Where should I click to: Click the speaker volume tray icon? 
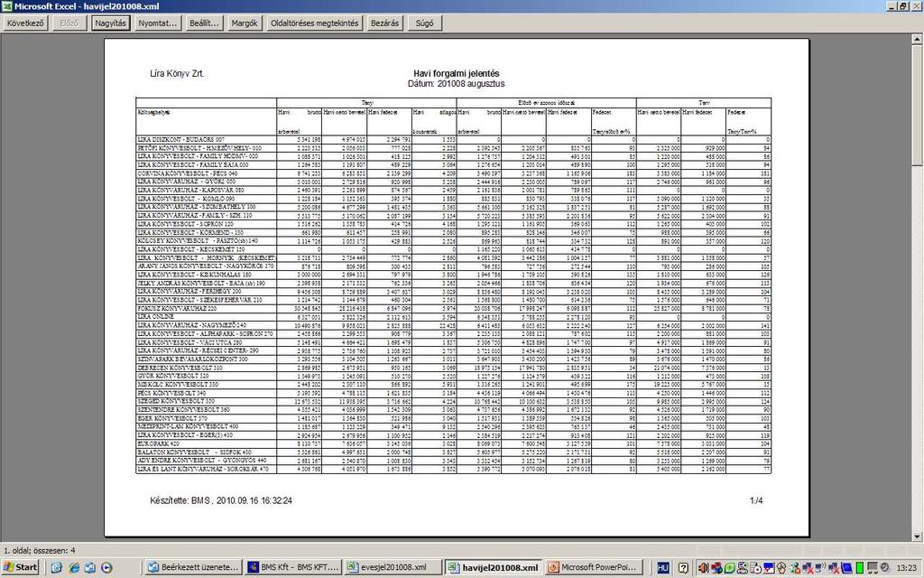tap(703, 567)
